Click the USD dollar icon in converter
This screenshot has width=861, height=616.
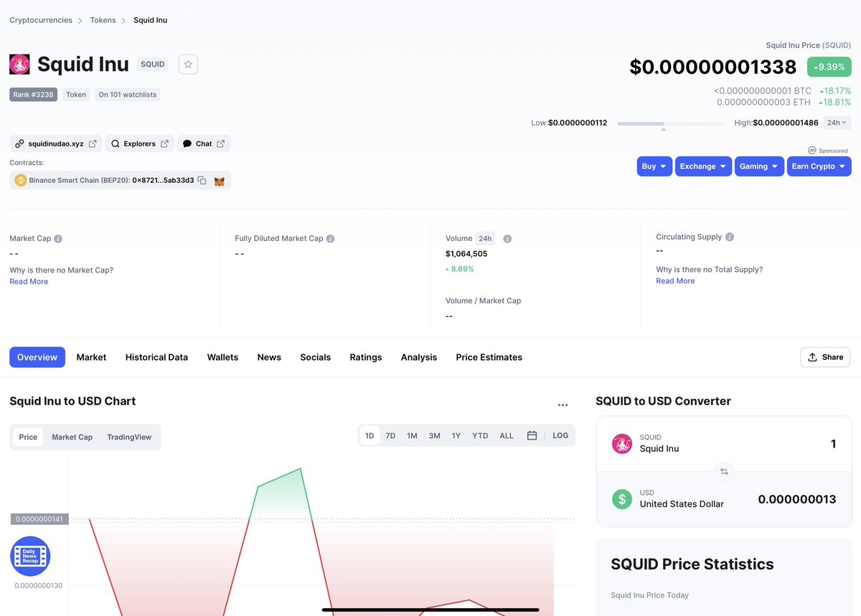pos(622,498)
